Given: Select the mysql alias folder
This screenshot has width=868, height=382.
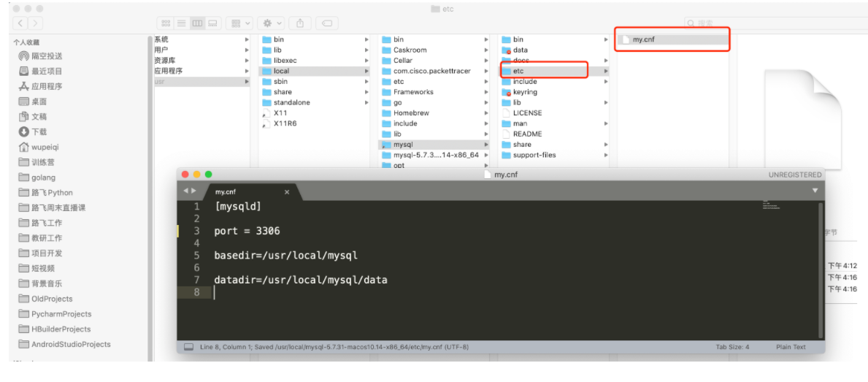Looking at the screenshot, I should point(434,145).
